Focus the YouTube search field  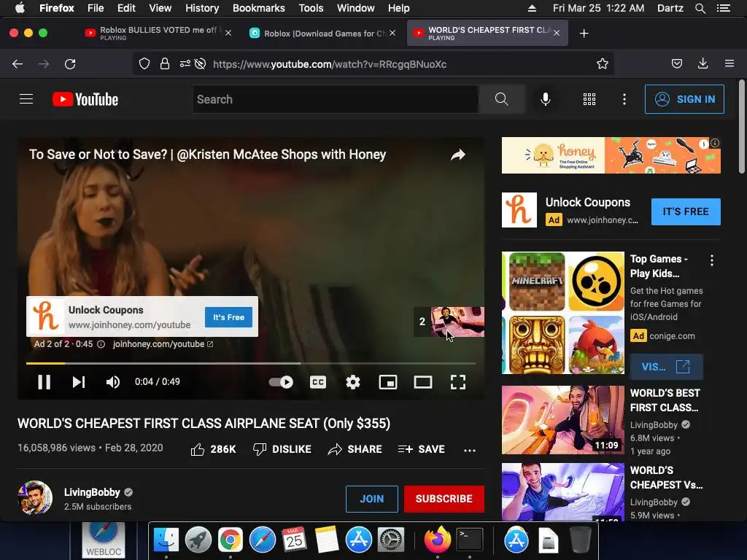(x=336, y=99)
